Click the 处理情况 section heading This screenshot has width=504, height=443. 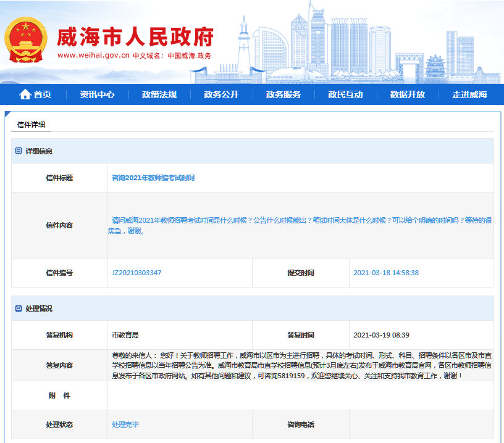click(x=39, y=308)
